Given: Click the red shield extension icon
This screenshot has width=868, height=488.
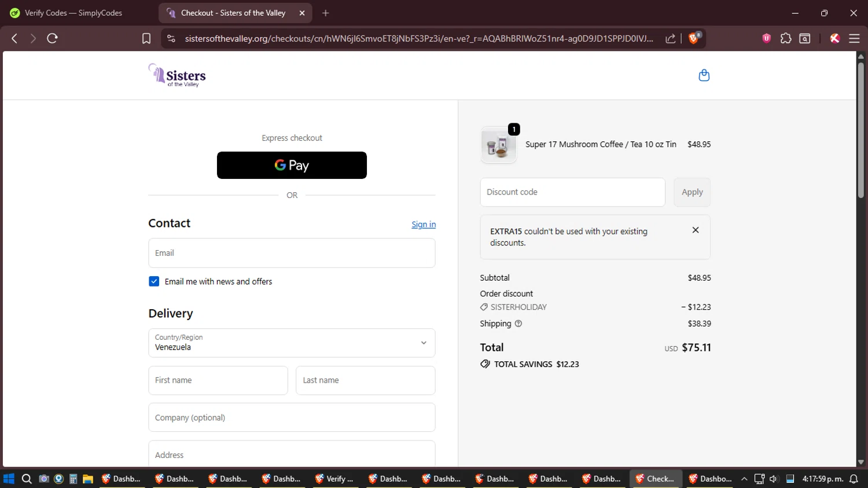Looking at the screenshot, I should tap(767, 38).
